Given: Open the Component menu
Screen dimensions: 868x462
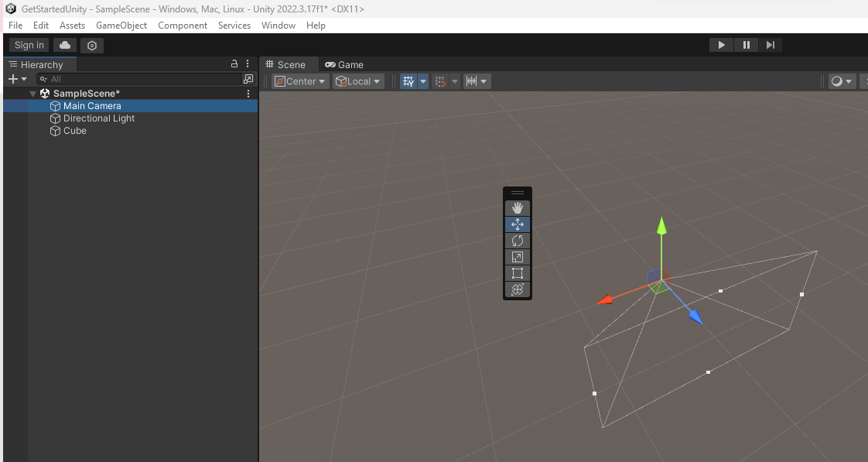Looking at the screenshot, I should pos(182,26).
